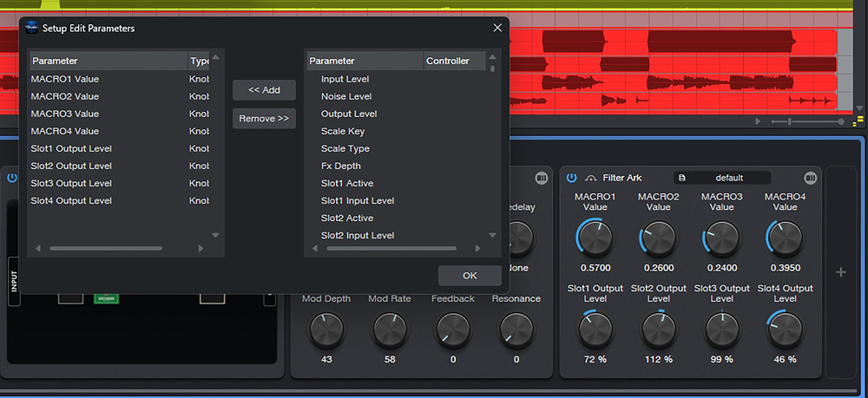Click the yellow icon below the timeline

[859, 121]
